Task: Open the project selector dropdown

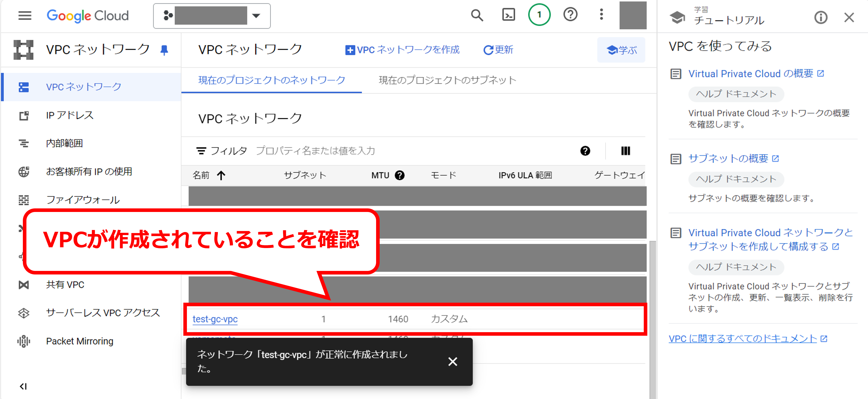Action: pos(212,16)
